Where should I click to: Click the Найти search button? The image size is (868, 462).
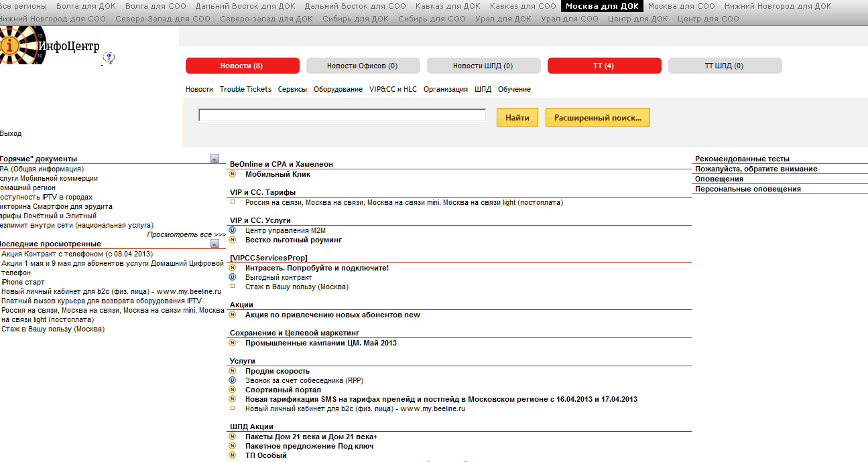coord(517,117)
